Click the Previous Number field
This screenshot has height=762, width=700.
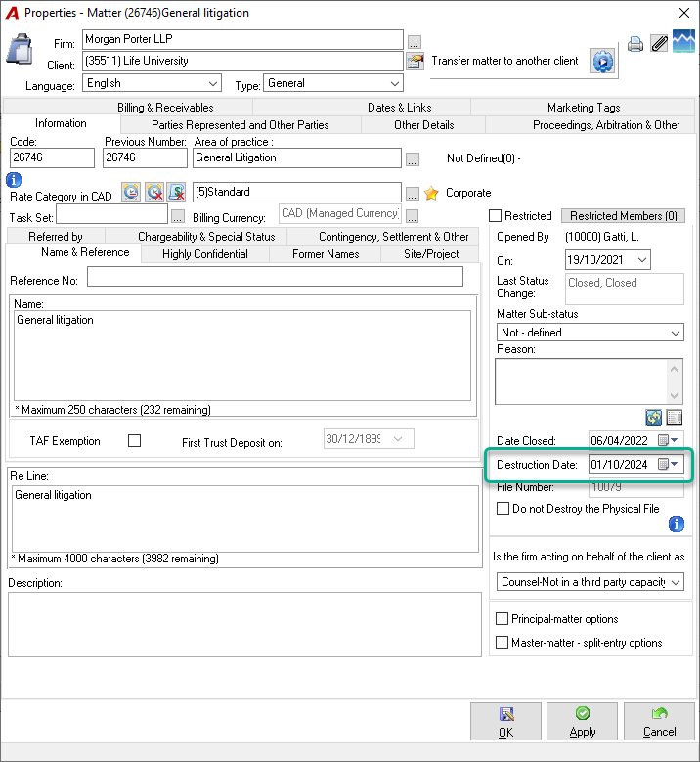pyautogui.click(x=145, y=157)
